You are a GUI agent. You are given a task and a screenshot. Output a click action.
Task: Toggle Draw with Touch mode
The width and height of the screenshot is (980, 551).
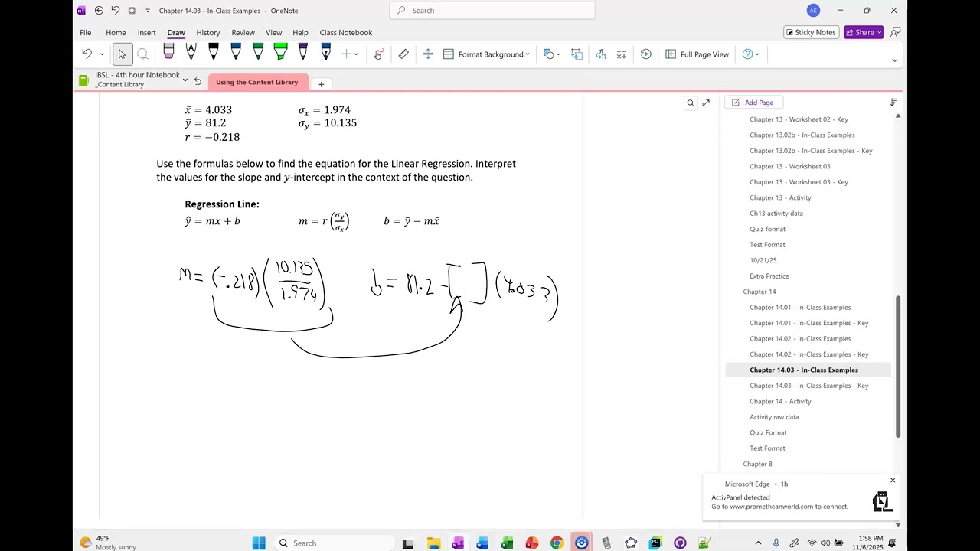pyautogui.click(x=379, y=54)
